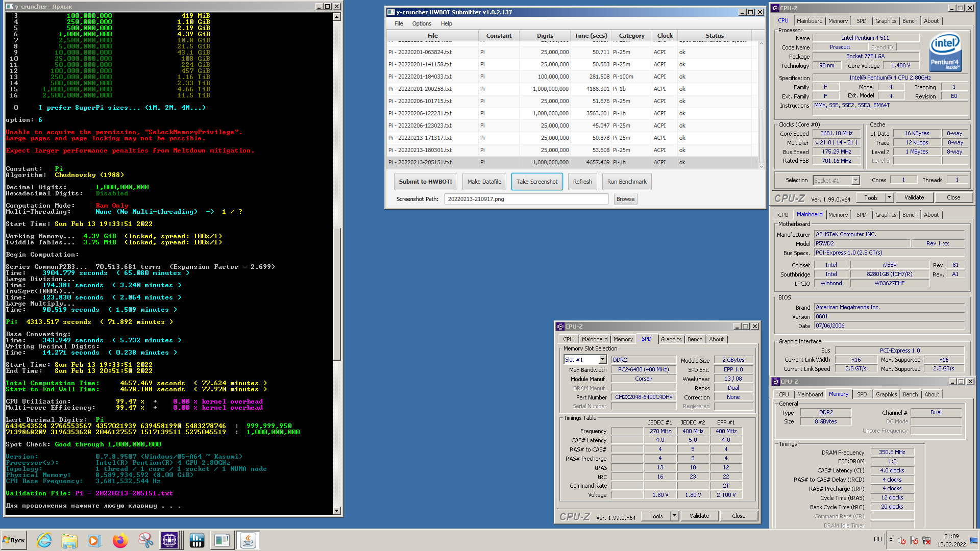
Task: Click the muted speaker tray icon
Action: click(x=902, y=540)
